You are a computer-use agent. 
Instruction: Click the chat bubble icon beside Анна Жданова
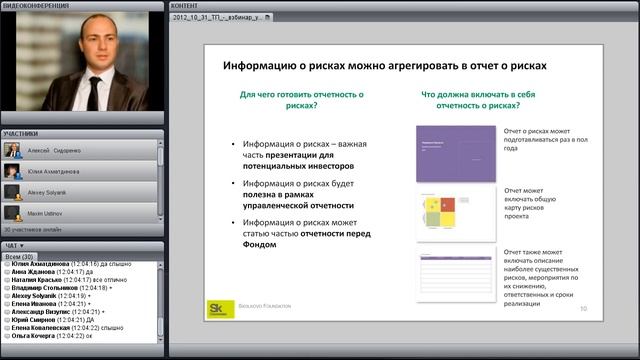pos(7,272)
